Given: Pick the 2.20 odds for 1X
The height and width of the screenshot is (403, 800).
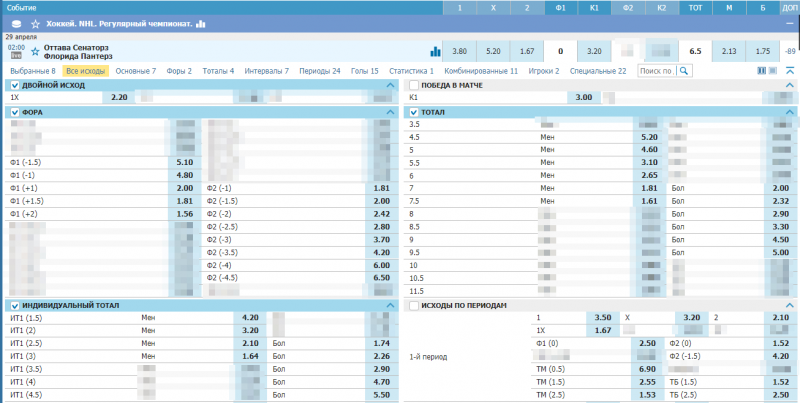Looking at the screenshot, I should [118, 98].
